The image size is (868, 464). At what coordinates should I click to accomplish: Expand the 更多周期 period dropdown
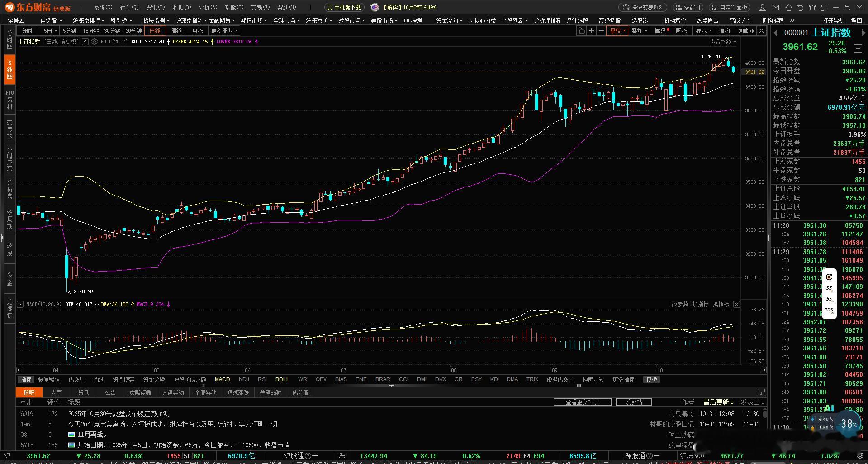[224, 31]
